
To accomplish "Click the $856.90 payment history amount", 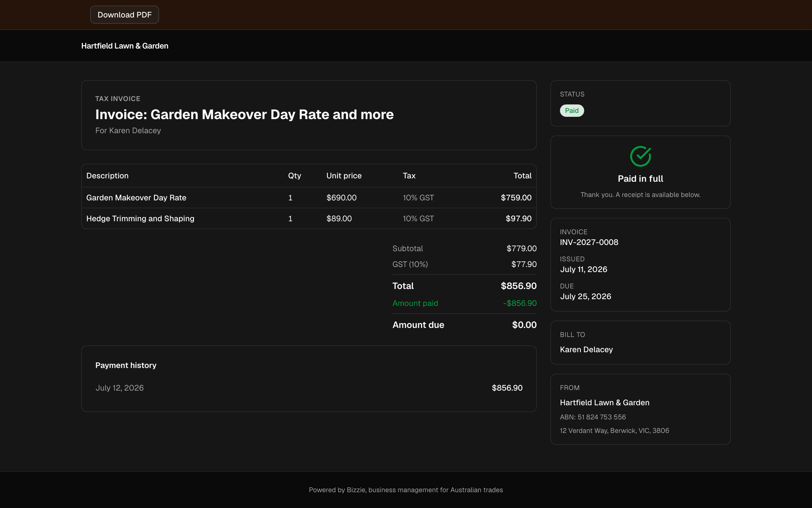I will click(x=507, y=388).
